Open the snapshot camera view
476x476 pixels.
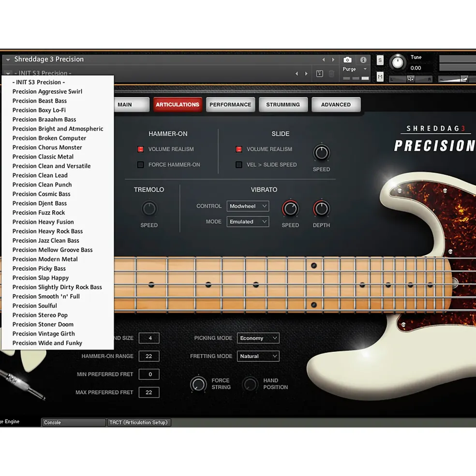click(347, 60)
